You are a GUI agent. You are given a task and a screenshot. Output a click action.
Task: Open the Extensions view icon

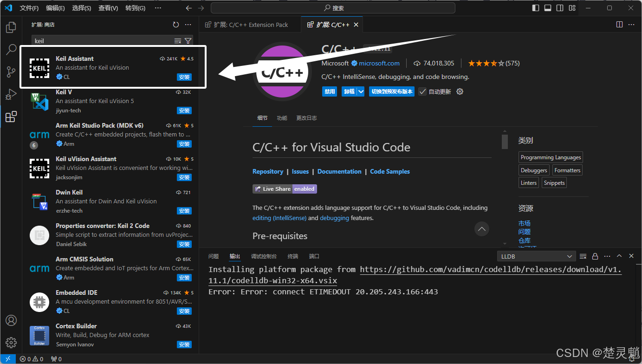tap(11, 117)
